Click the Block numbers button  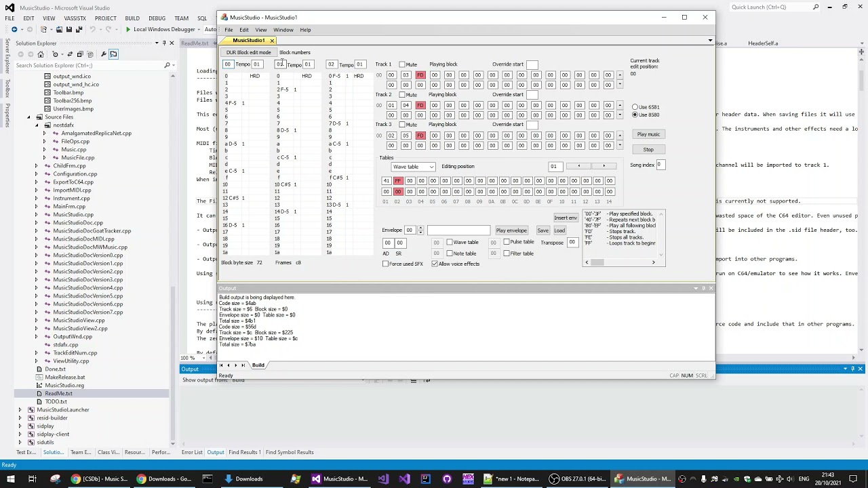(295, 52)
